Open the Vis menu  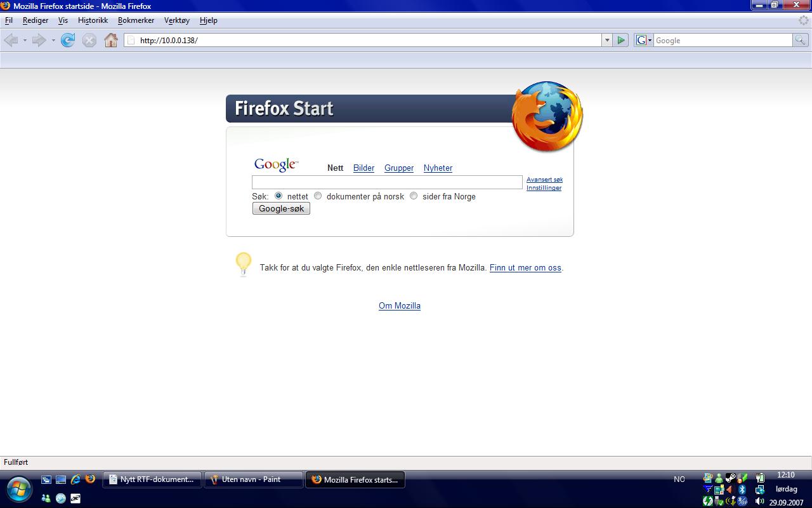63,20
